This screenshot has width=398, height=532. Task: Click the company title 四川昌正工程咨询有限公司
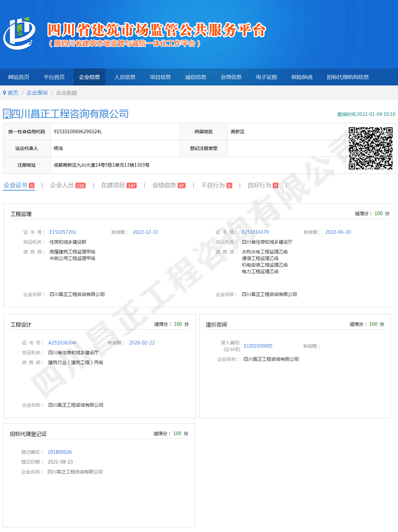pyautogui.click(x=70, y=114)
